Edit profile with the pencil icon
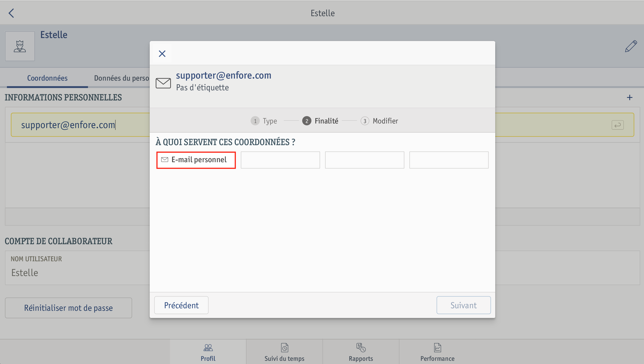Viewport: 644px width, 364px height. 631,46
